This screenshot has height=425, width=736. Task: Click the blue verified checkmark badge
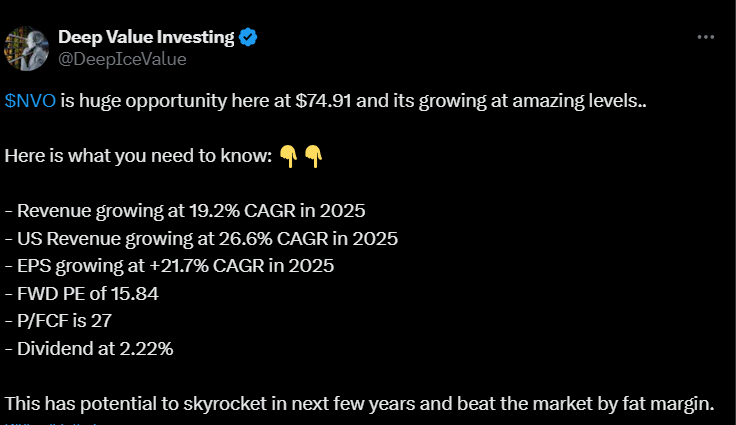(x=248, y=37)
